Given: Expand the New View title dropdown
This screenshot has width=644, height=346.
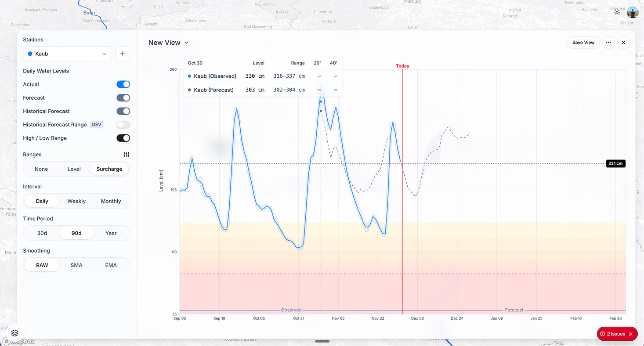Looking at the screenshot, I should click(x=186, y=42).
